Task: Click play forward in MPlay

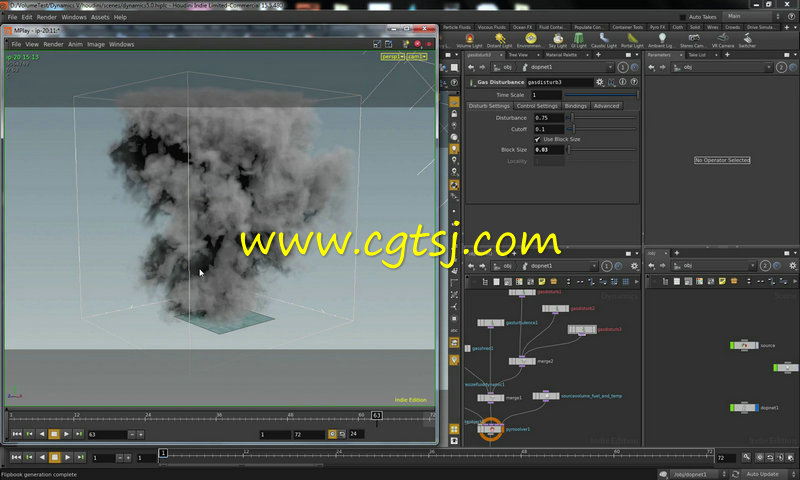Action: 66,434
